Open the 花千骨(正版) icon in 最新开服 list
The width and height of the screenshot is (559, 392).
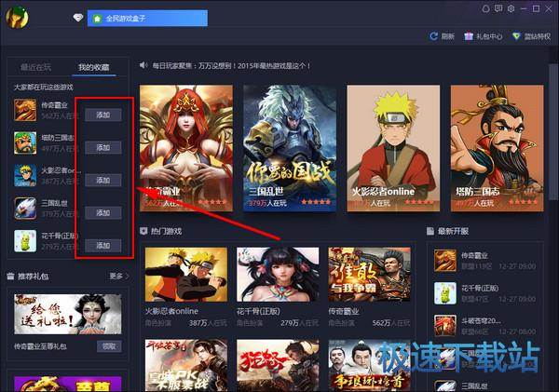(445, 293)
